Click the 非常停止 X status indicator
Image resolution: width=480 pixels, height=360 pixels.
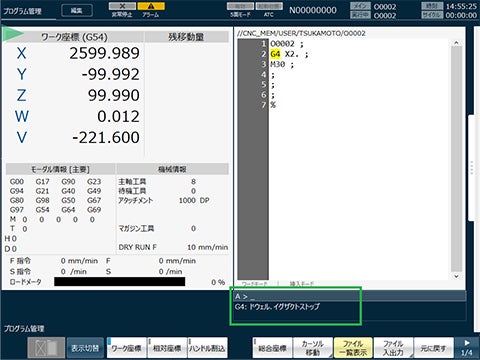122,10
